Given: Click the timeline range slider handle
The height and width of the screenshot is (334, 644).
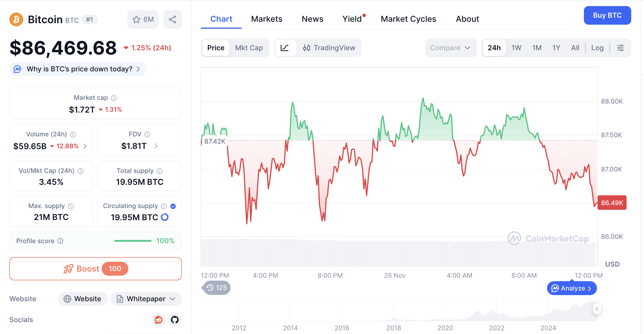Looking at the screenshot, I should point(597,309).
